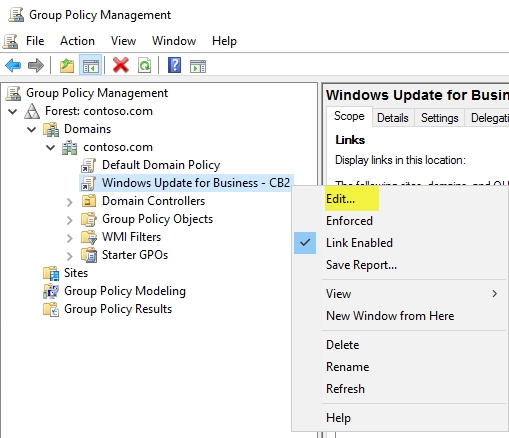The image size is (509, 438).
Task: Open the View submenu arrow
Action: click(495, 294)
